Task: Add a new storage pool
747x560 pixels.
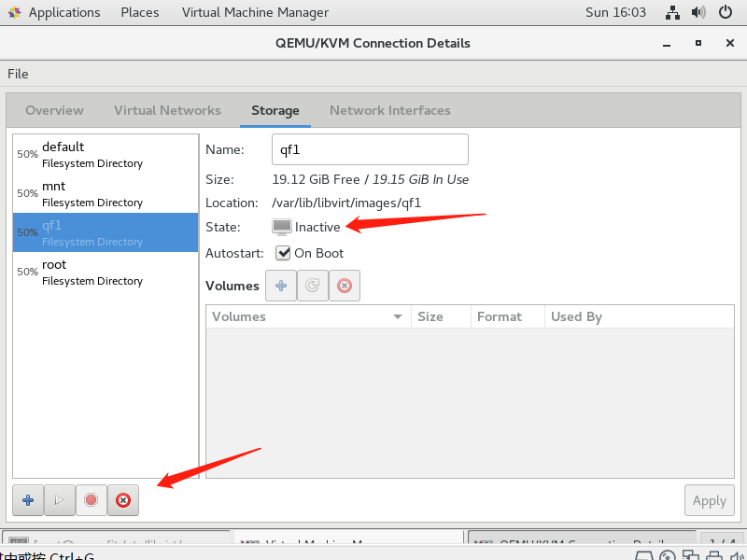Action: (28, 500)
